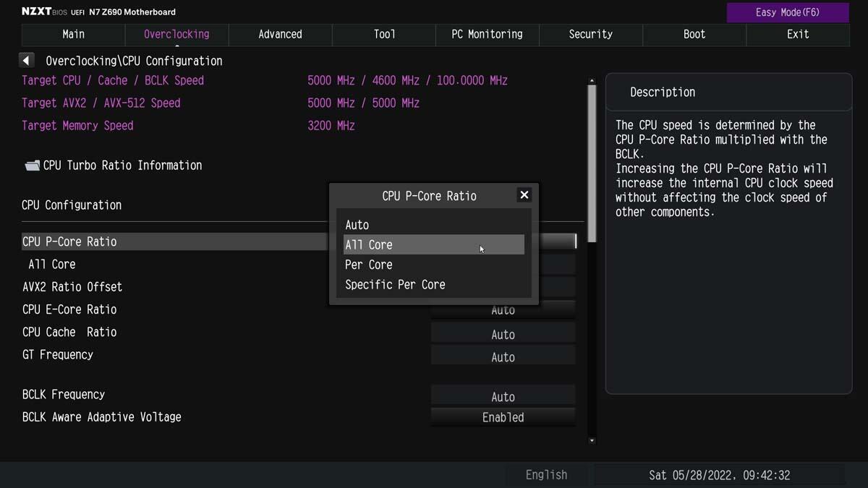Click the English language button
Viewport: 868px width, 488px height.
[x=546, y=475]
